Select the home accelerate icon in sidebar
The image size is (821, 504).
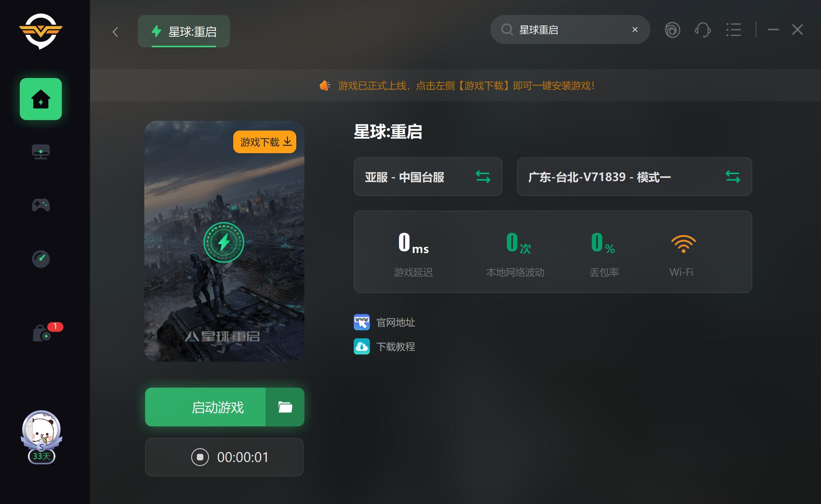40,99
